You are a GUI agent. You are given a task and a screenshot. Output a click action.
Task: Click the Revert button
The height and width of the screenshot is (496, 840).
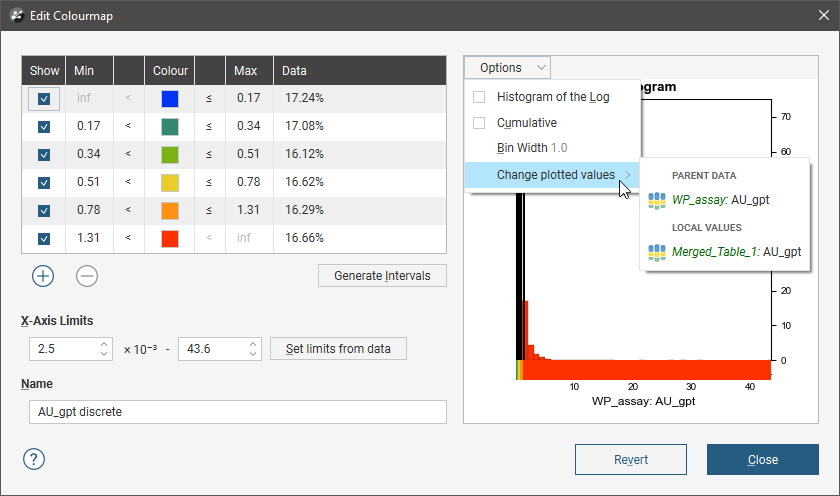click(631, 460)
